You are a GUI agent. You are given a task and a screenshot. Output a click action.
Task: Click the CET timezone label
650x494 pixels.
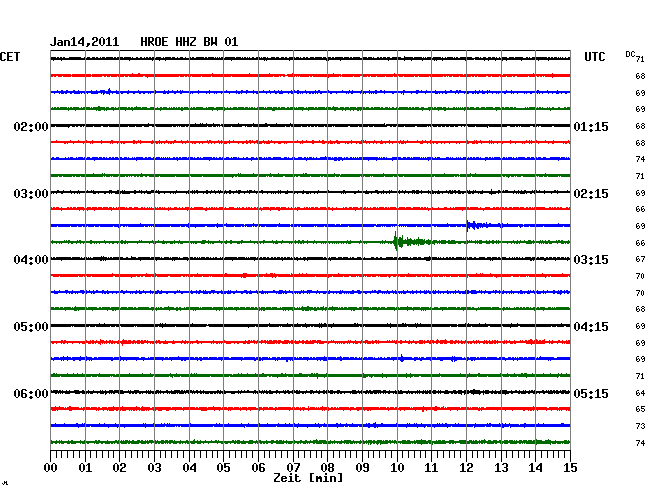tap(10, 57)
